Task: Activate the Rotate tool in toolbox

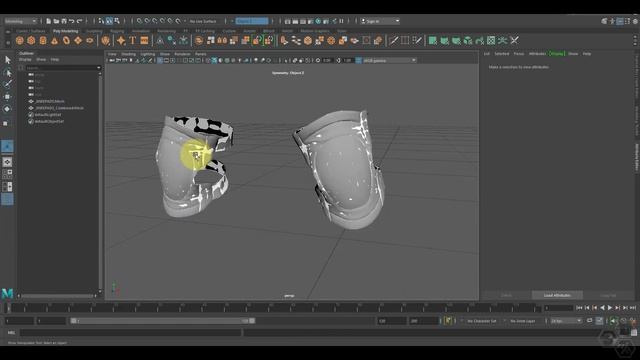Action: (x=7, y=109)
